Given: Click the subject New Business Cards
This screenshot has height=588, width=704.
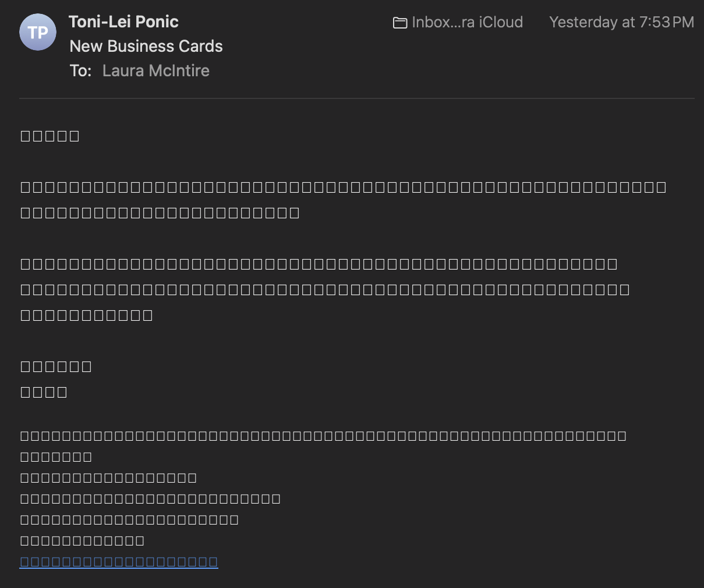Looking at the screenshot, I should [146, 46].
